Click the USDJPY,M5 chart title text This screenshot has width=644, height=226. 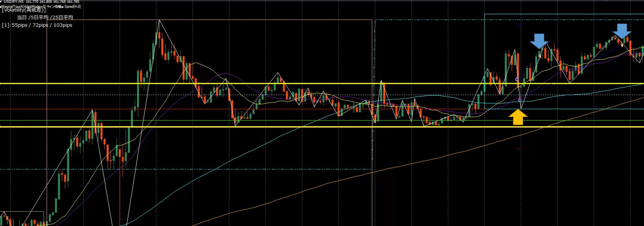(14, 2)
